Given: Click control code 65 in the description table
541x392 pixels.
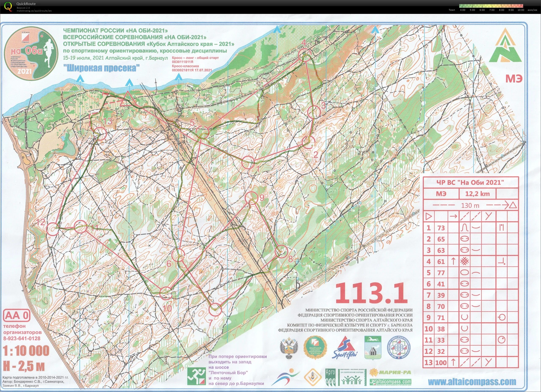Looking at the screenshot, I should [x=441, y=239].
